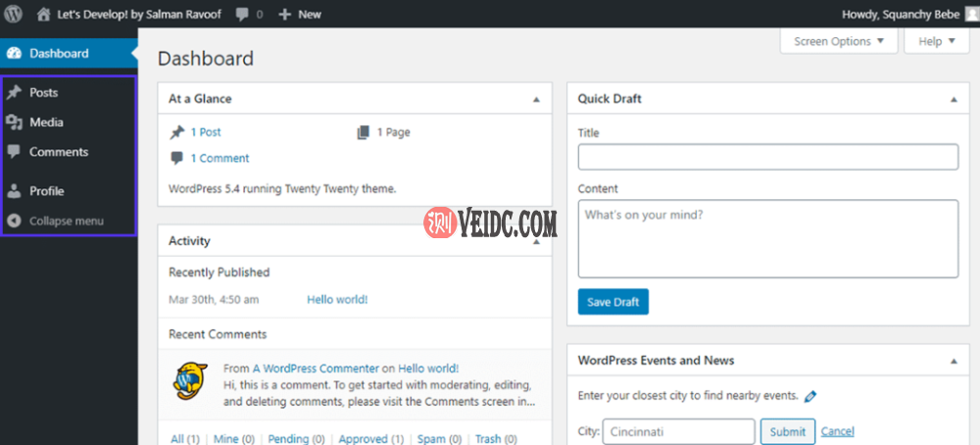Open the WordPress logo menu
980x445 pixels.
pyautogui.click(x=13, y=14)
